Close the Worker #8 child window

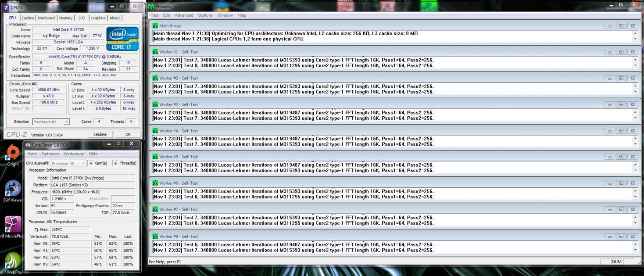point(632,236)
